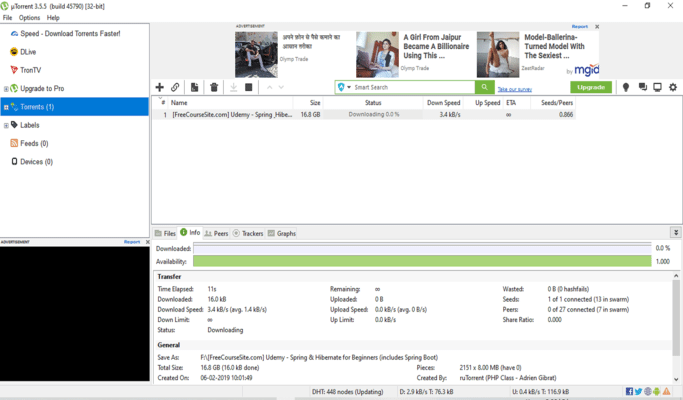Click the globe icon in status bar
The width and height of the screenshot is (683, 400).
click(648, 391)
